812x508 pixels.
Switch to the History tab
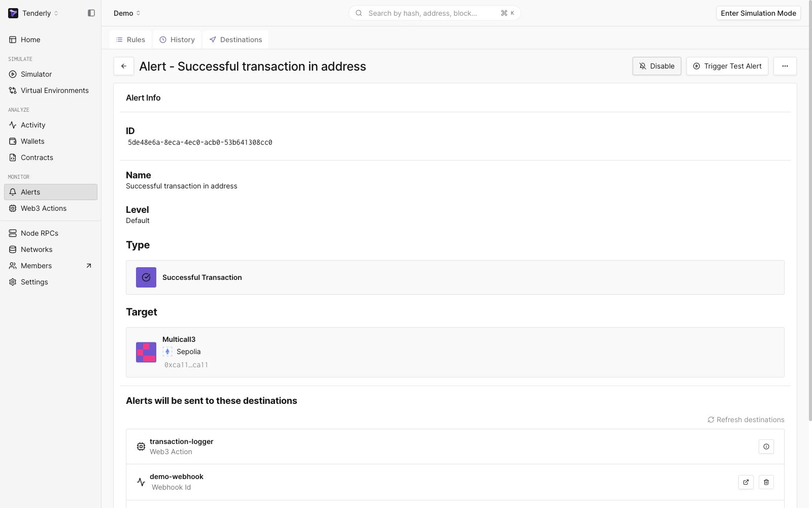point(177,40)
